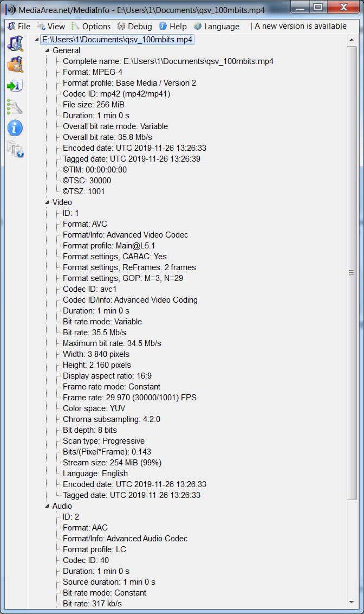Screen dimensions: 364x614
Task: Select 'Bit depth: 8 bits' row
Action: [x=90, y=430]
